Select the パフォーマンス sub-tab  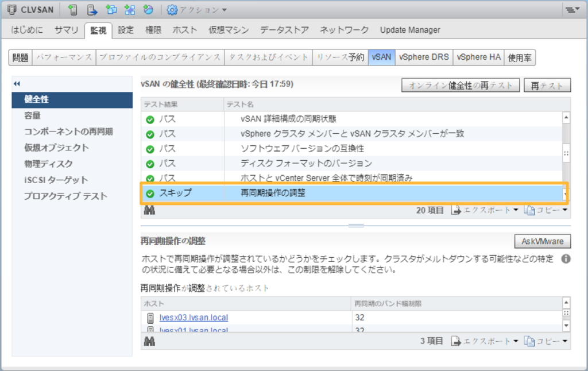click(x=64, y=57)
